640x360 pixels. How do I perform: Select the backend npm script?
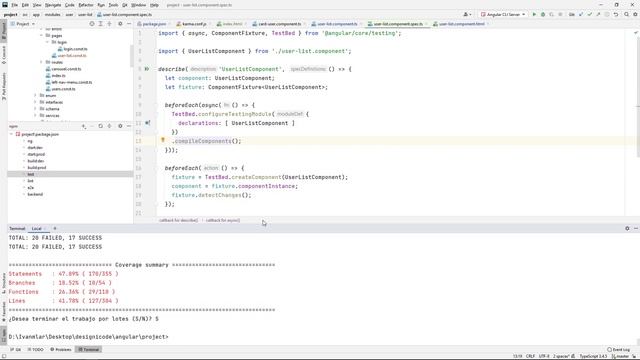tap(35, 194)
